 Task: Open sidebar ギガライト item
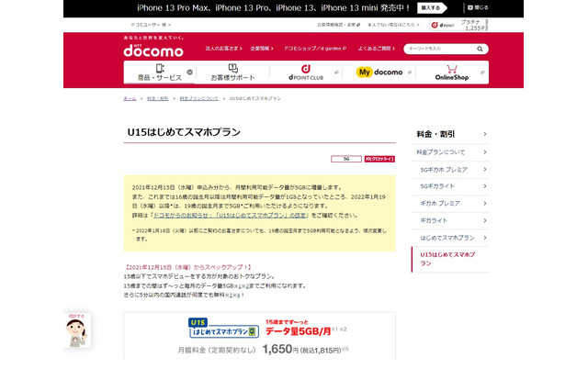coord(450,220)
